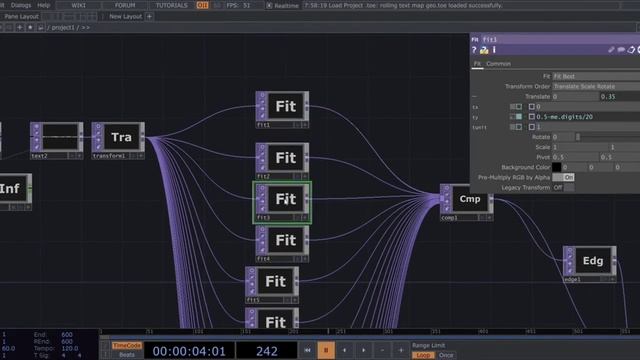Switch timeline display to TimeCode
Image resolution: width=640 pixels, height=360 pixels.
[x=127, y=346]
